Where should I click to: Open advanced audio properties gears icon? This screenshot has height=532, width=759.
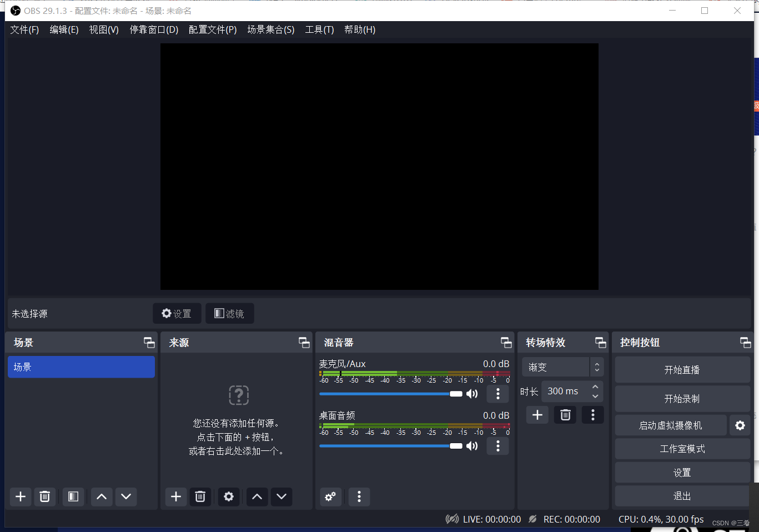pyautogui.click(x=330, y=496)
